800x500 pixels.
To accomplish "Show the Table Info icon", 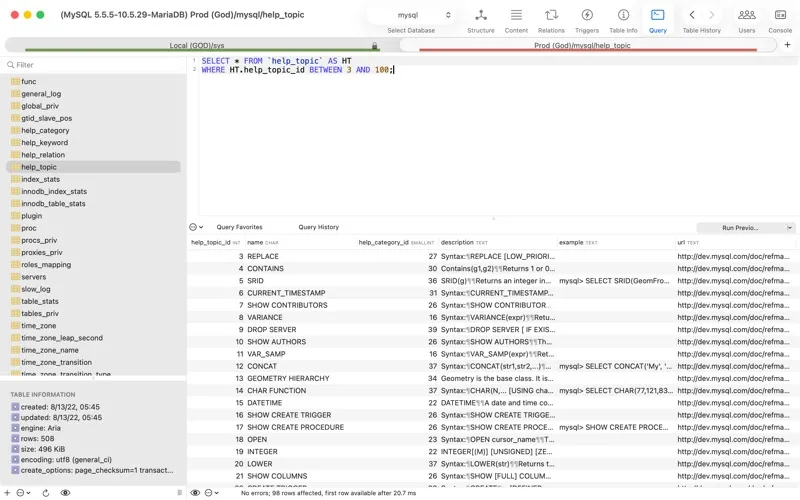I will [623, 15].
